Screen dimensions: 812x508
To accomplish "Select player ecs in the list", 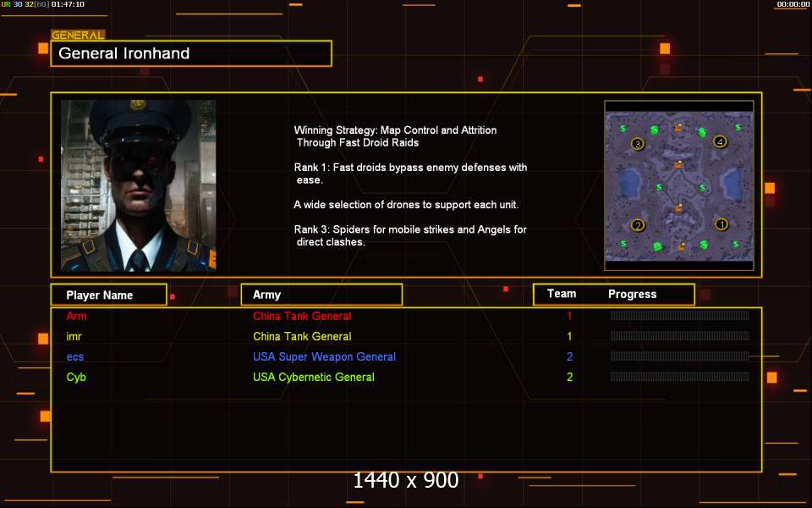I will click(x=75, y=356).
